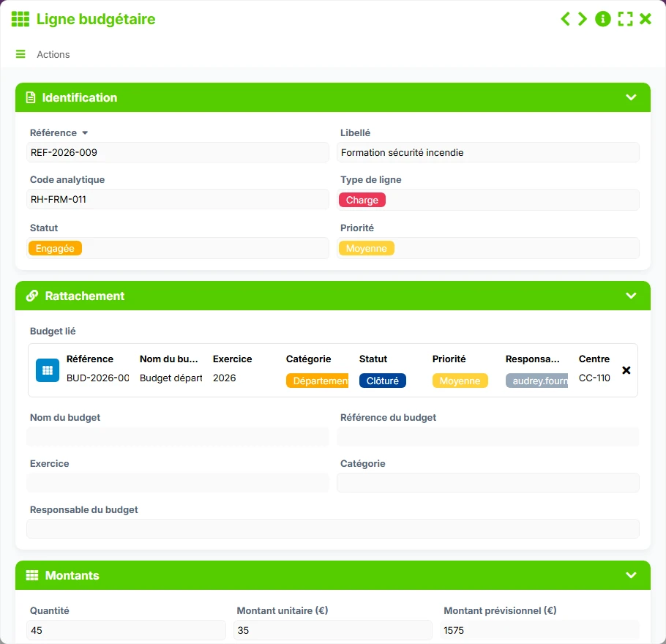Viewport: 666px width, 644px height.
Task: Go to previous record with left chevron
Action: (x=565, y=19)
